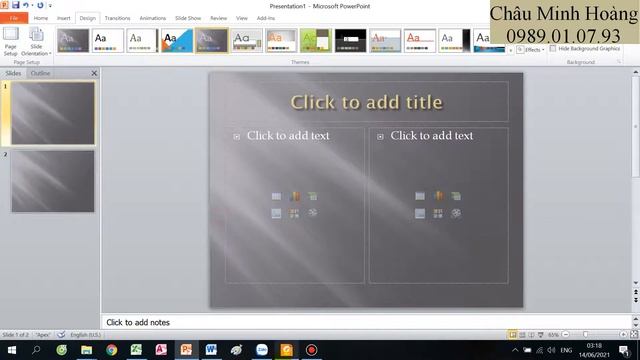Select slide 2 thumbnail
The height and width of the screenshot is (360, 640).
pos(53,181)
